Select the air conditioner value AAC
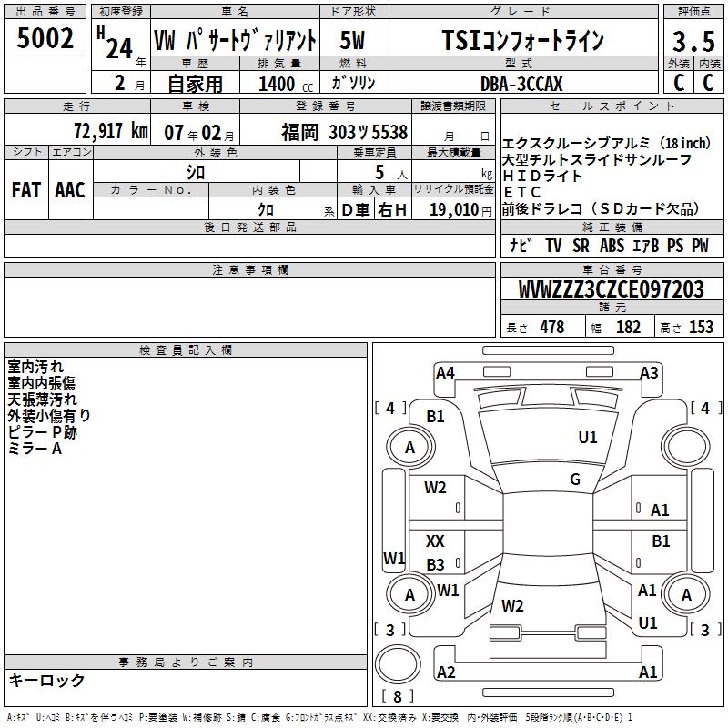 click(70, 190)
